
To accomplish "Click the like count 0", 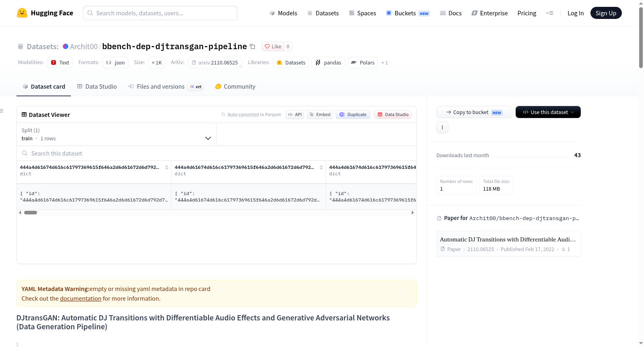I will [x=288, y=46].
